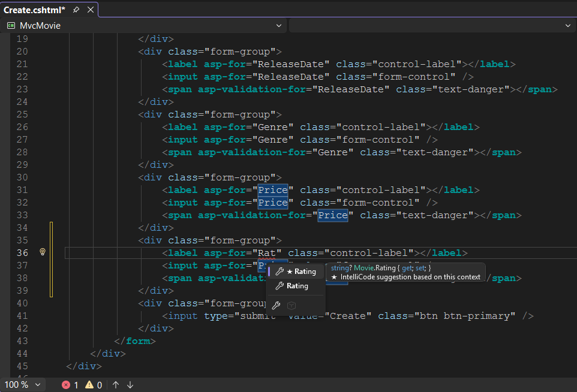Click "form-group" class on line 30
This screenshot has width=577, height=392.
[240, 177]
